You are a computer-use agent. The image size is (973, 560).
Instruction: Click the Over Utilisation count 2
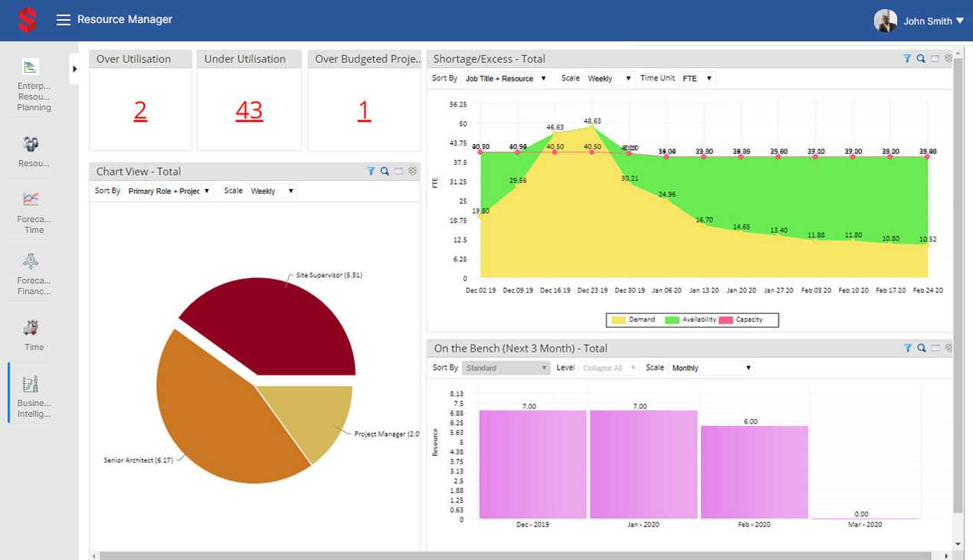click(x=140, y=111)
